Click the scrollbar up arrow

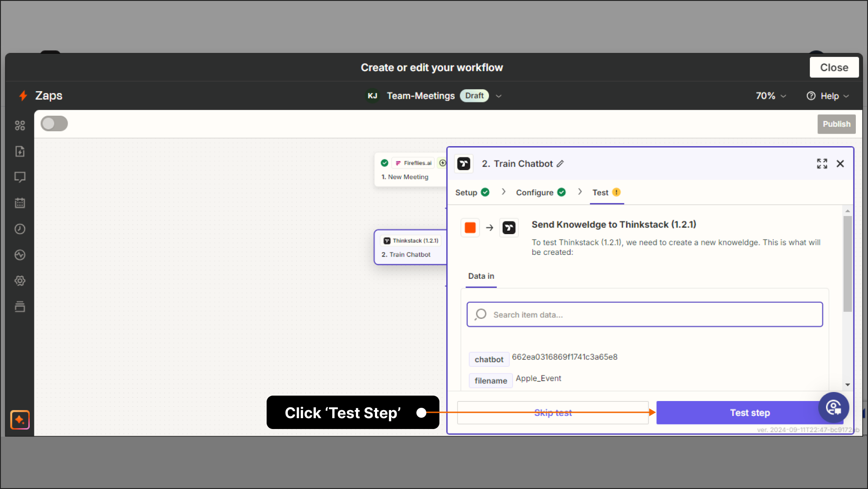pos(848,211)
